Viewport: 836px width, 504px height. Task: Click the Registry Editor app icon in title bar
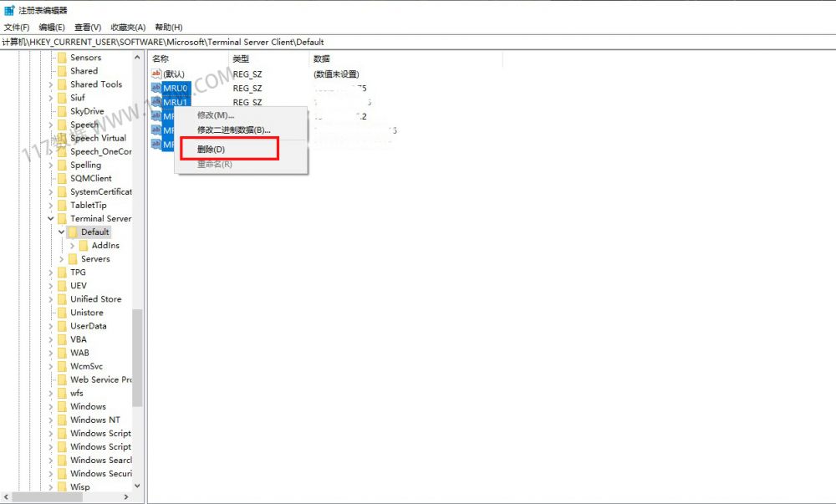point(9,10)
